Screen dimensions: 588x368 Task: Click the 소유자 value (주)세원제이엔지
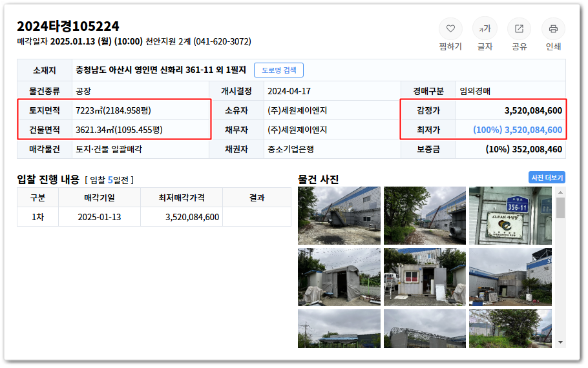(x=297, y=110)
